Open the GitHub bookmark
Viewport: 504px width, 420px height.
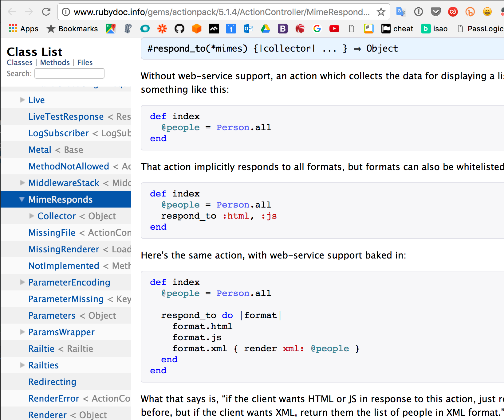(x=179, y=29)
